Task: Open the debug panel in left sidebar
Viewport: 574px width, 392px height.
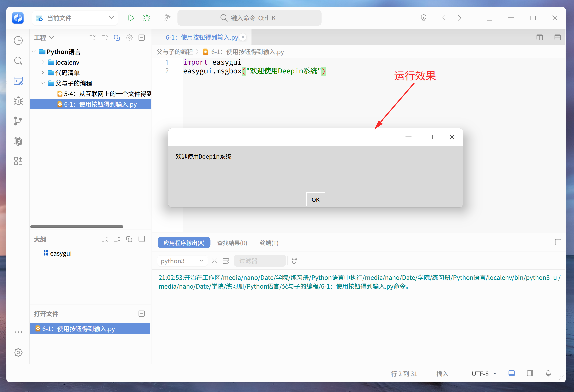Action: pyautogui.click(x=18, y=101)
